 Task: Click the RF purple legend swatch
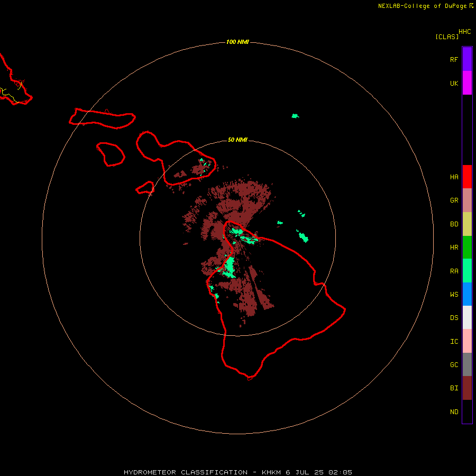coord(467,59)
